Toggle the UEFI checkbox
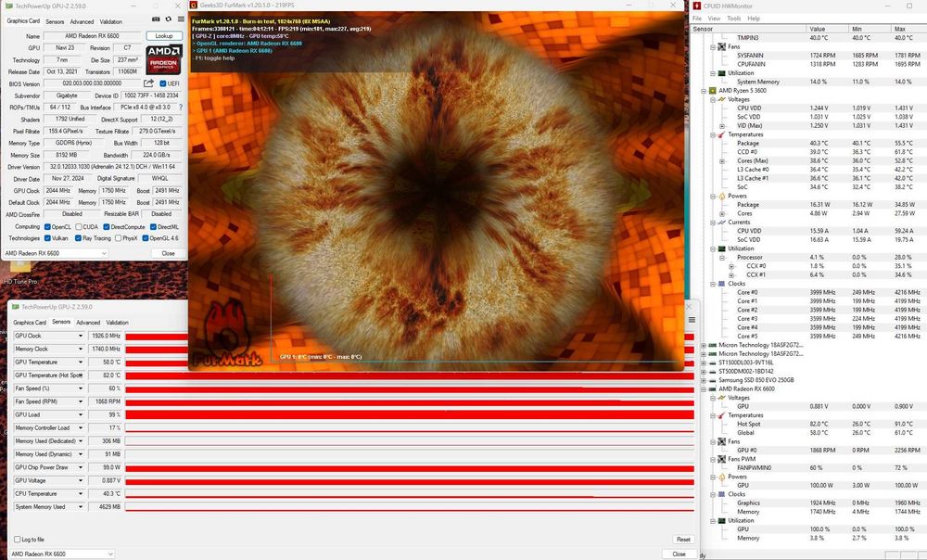The image size is (927, 560). [163, 83]
